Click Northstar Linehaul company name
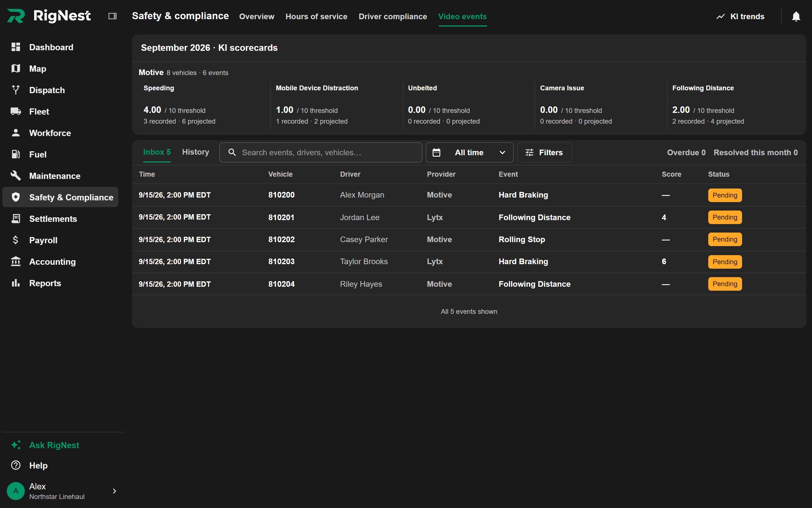This screenshot has height=508, width=812. (57, 497)
